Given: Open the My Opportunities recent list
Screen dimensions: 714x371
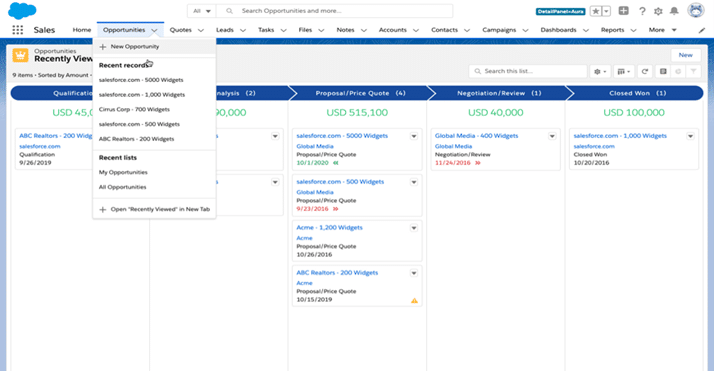Looking at the screenshot, I should coord(123,173).
